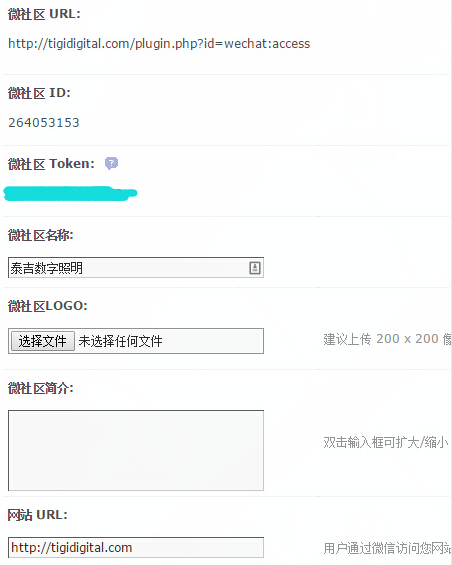This screenshot has height=565, width=452.
Task: Click the 微社区 ID label
Action: tap(39, 93)
